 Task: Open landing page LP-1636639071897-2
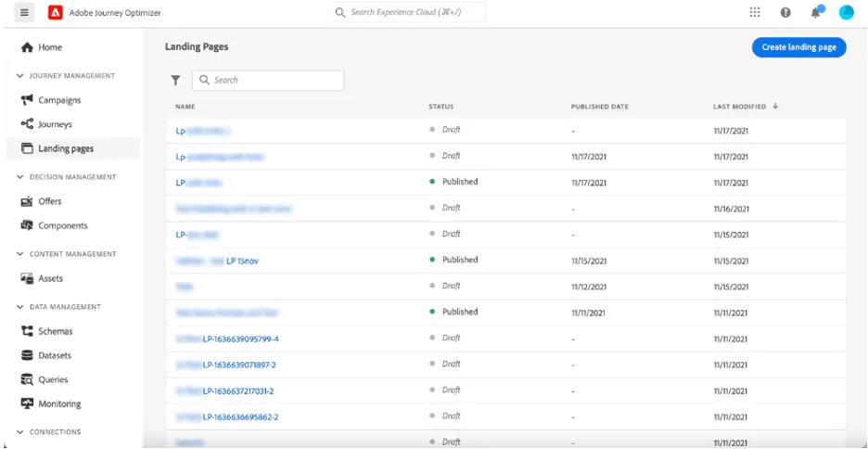tap(239, 365)
